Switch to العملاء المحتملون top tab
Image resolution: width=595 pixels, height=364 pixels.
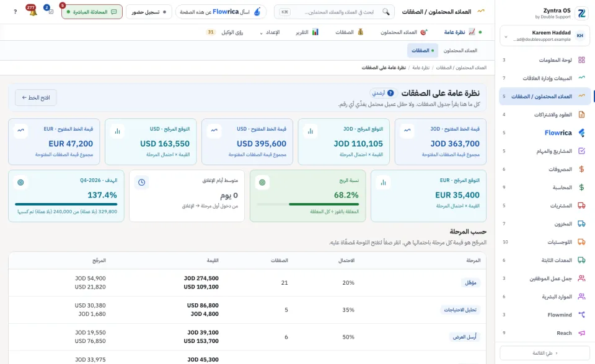404,32
